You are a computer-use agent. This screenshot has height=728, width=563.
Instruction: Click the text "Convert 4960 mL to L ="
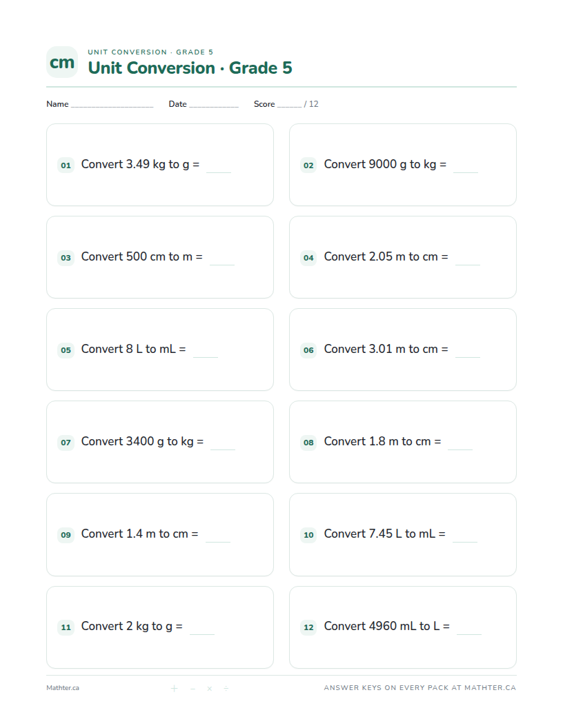(x=387, y=627)
